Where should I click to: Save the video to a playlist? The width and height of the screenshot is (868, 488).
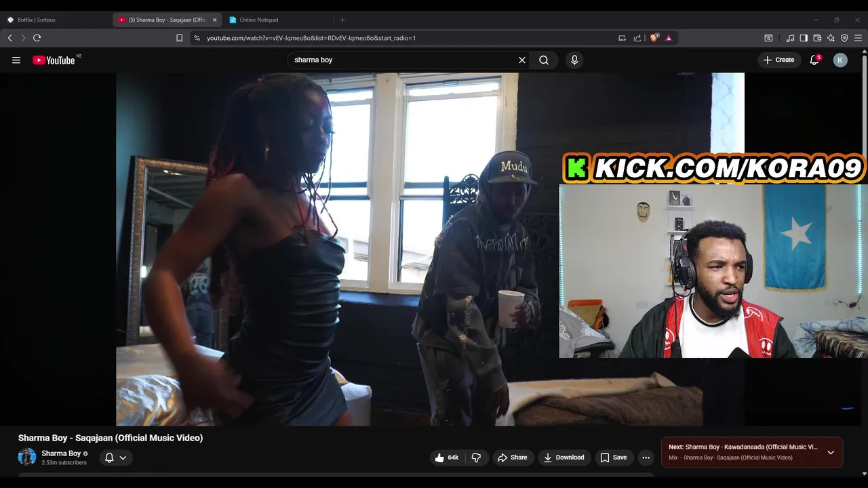(x=614, y=457)
